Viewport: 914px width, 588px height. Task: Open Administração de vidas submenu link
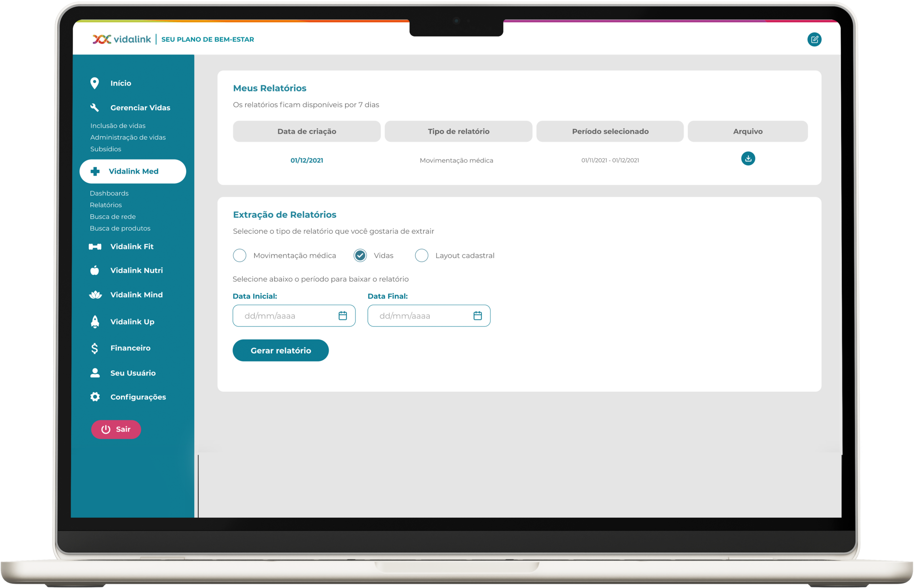127,137
